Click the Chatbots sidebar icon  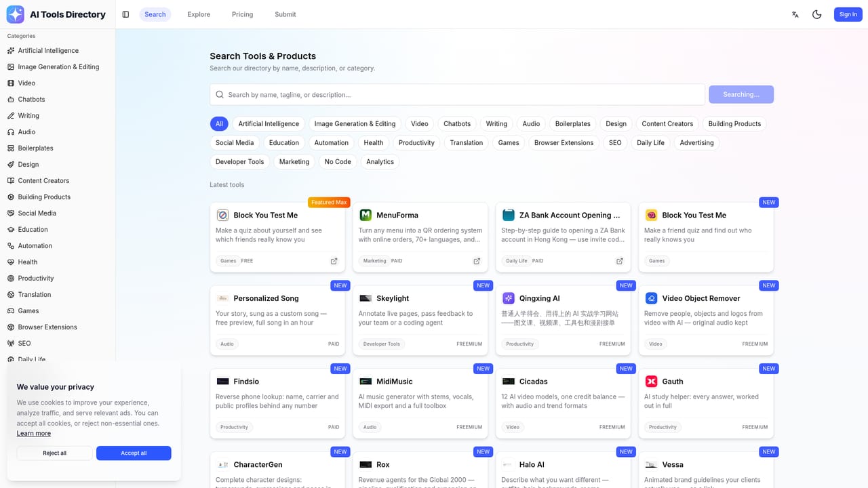11,100
